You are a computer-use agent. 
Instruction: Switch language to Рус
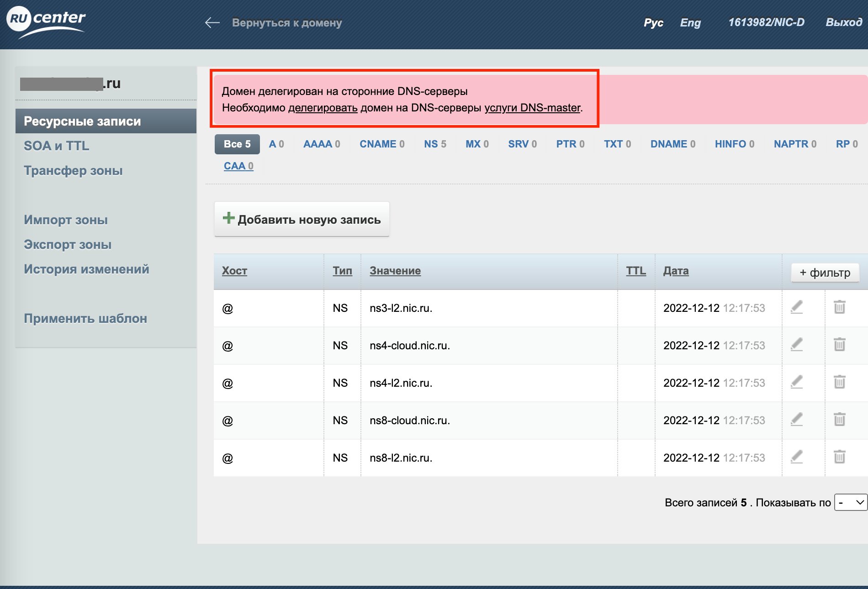pos(653,22)
